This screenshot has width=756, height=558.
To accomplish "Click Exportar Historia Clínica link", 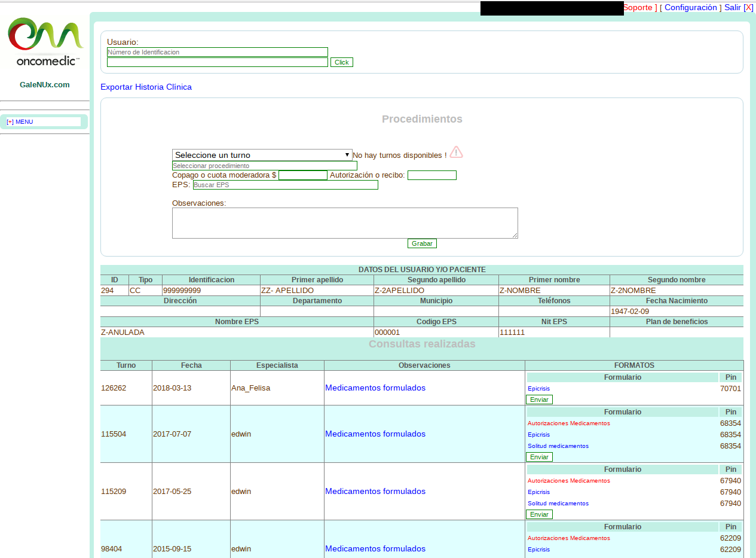I will (x=146, y=87).
